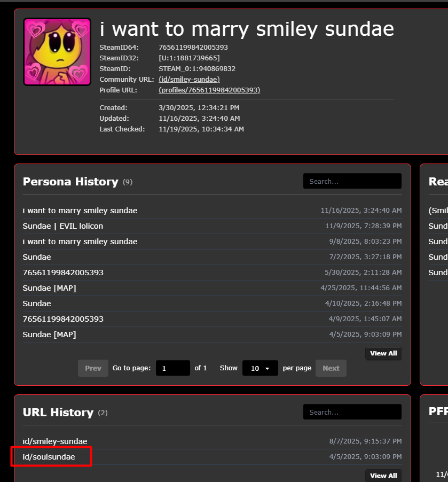
Task: Select the id/smiley-sundae URL history entry
Action: [x=55, y=441]
